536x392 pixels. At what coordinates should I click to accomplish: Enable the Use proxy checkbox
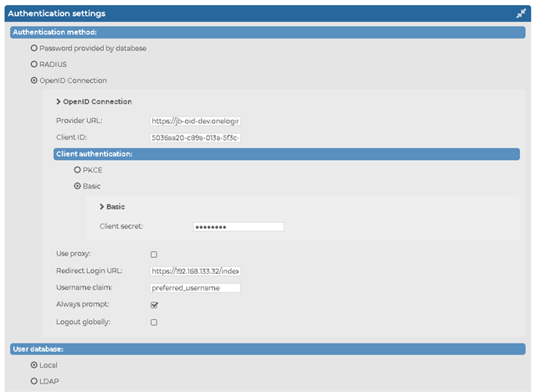(x=154, y=255)
